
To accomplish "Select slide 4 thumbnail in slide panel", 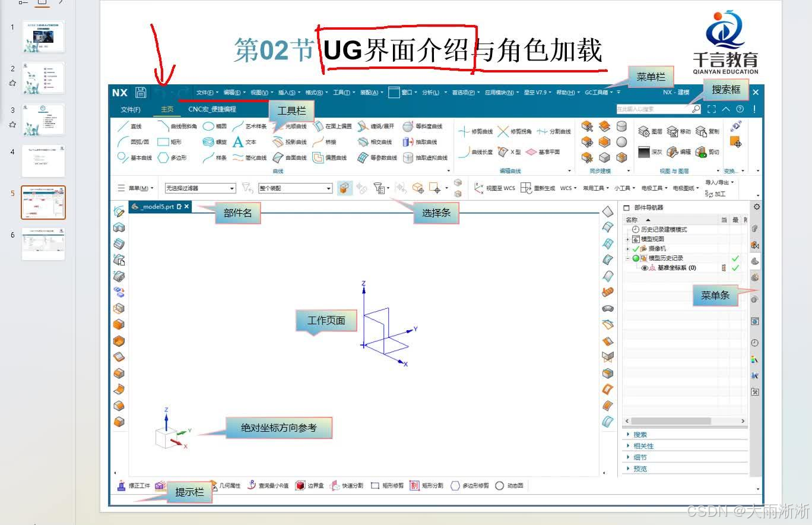I will tap(43, 161).
